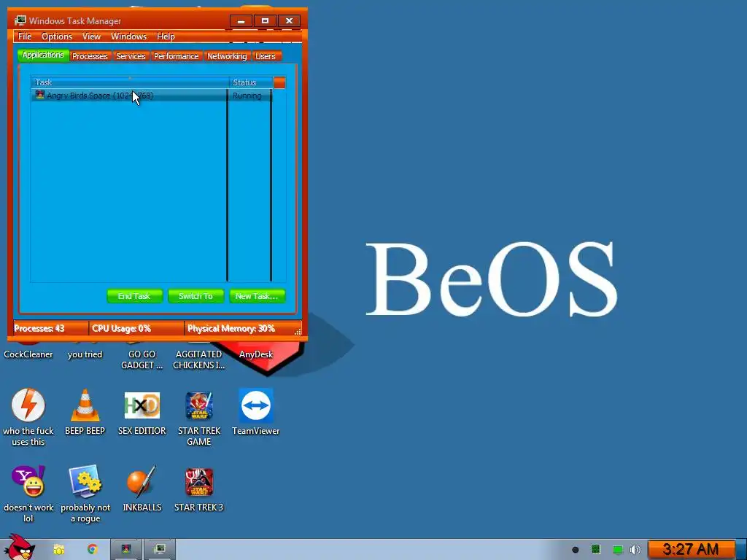Click the green CPU meter tray icon
This screenshot has width=747, height=560.
[x=595, y=550]
